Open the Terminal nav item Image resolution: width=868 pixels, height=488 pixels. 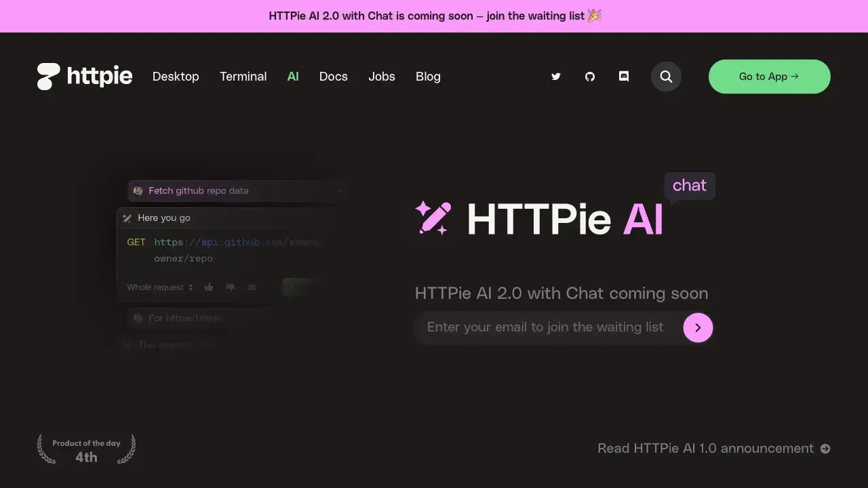(x=243, y=77)
